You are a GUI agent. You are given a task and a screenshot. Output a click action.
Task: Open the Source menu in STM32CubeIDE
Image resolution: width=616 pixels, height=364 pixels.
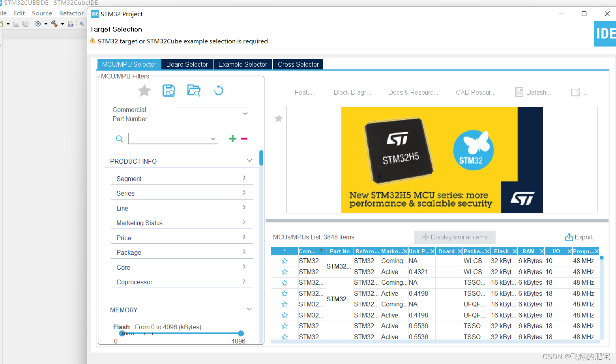click(x=42, y=13)
